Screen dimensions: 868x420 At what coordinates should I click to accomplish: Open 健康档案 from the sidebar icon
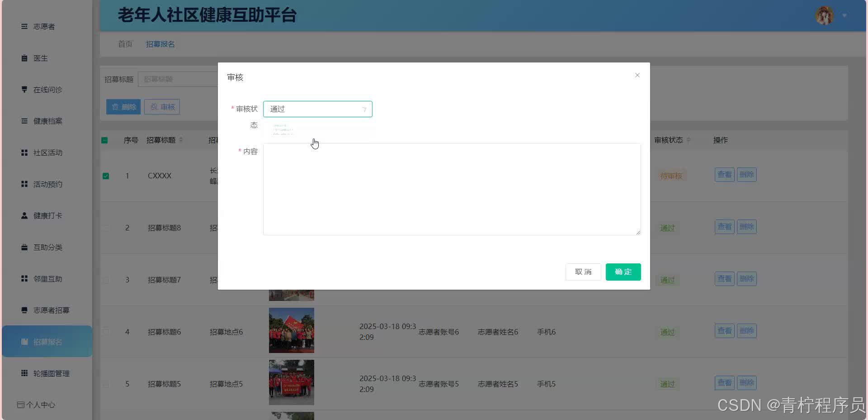click(24, 121)
